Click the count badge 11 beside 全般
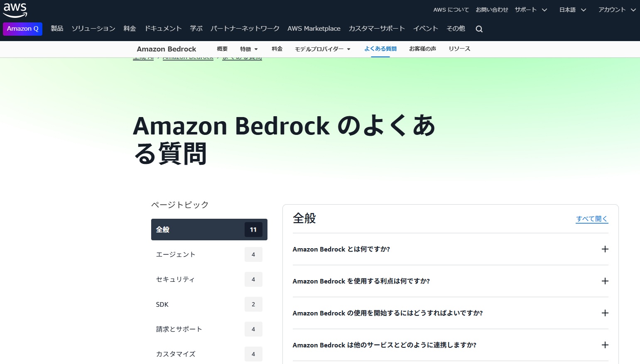 (x=253, y=230)
